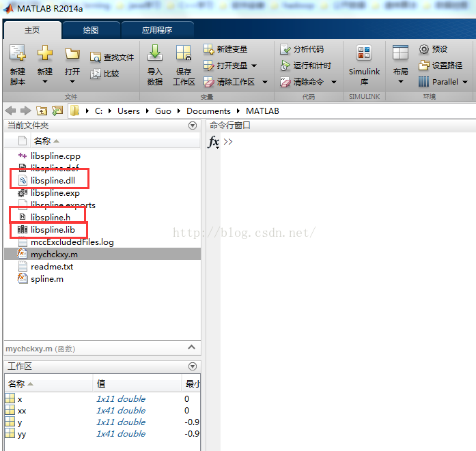
Task: Click the up one level folder icon
Action: coord(42,111)
